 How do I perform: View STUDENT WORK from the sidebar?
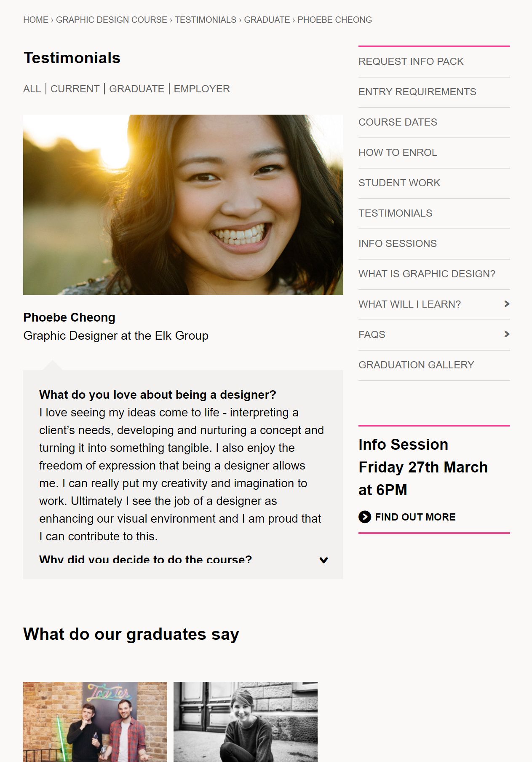click(x=399, y=182)
